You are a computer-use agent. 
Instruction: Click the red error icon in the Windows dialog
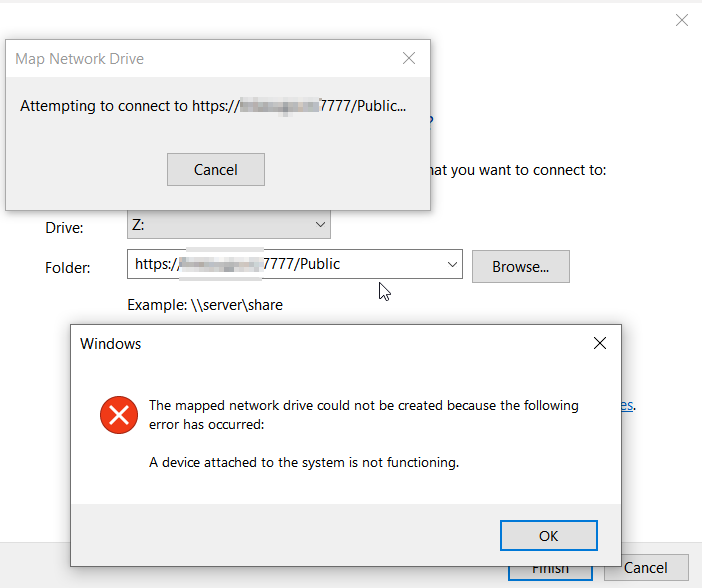(119, 415)
